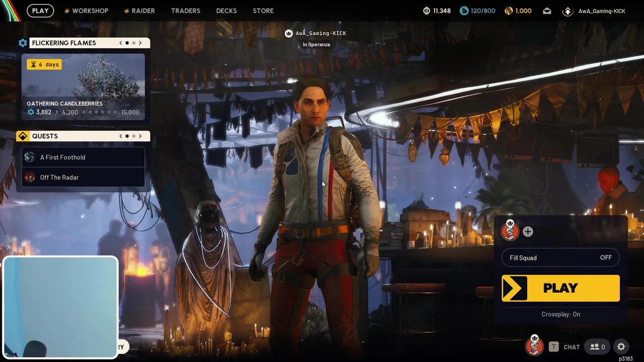The height and width of the screenshot is (362, 644).
Task: Click the 1,000 gold balance
Action: [523, 11]
